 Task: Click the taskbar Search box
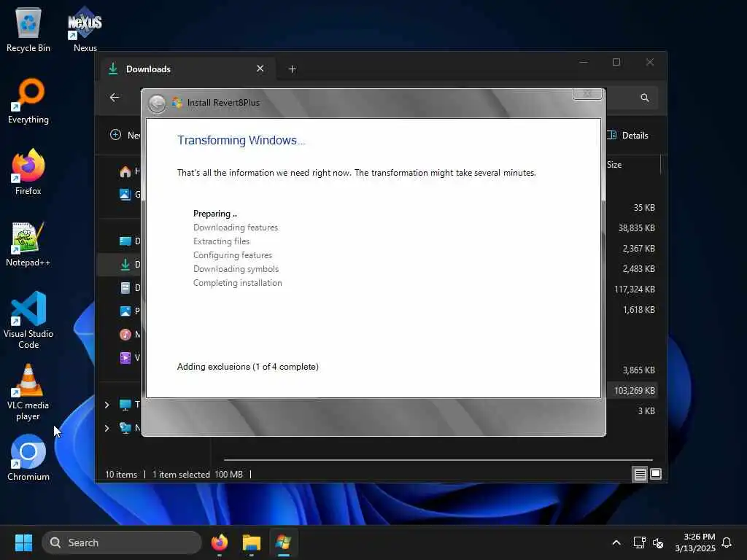(122, 542)
